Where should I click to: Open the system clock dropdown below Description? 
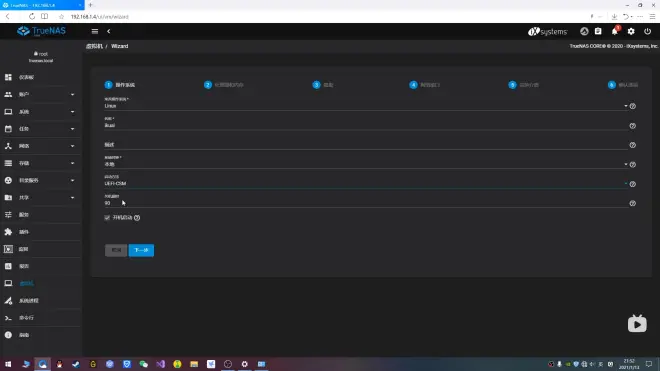coord(365,164)
